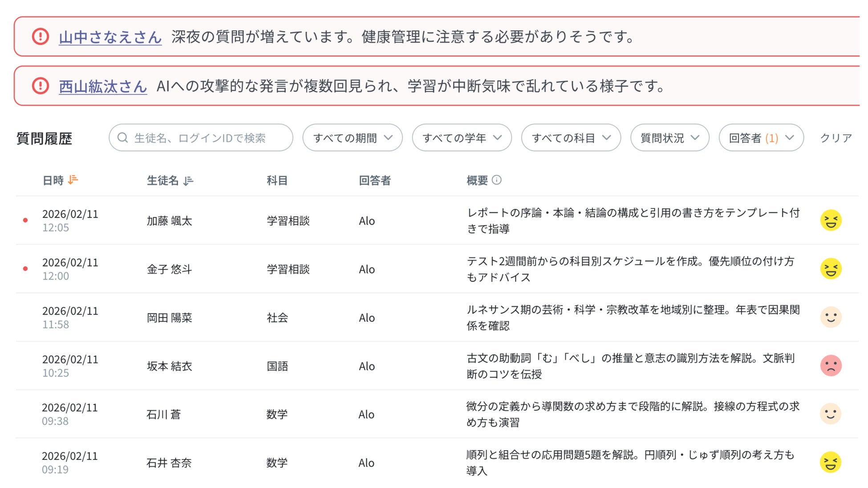Open the 質問状況 filter menu
Screen dimensions: 868x488
tap(669, 138)
